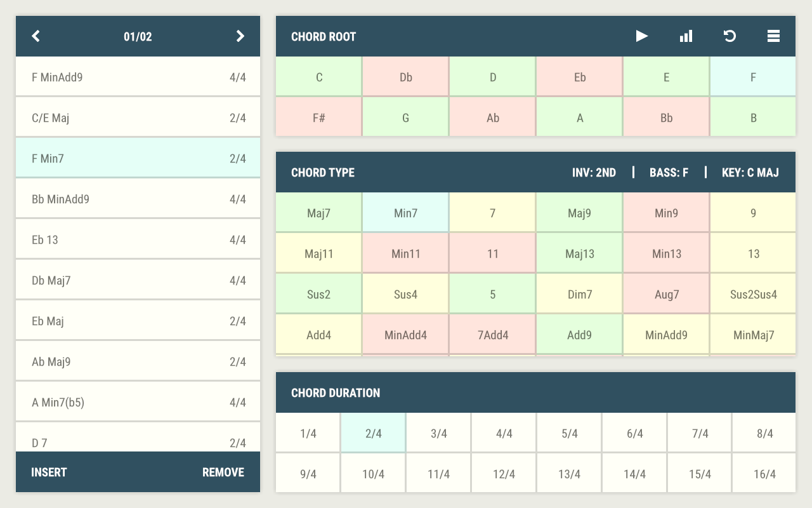This screenshot has width=812, height=508.
Task: Change the INV: 2ND inversion setting
Action: (594, 173)
